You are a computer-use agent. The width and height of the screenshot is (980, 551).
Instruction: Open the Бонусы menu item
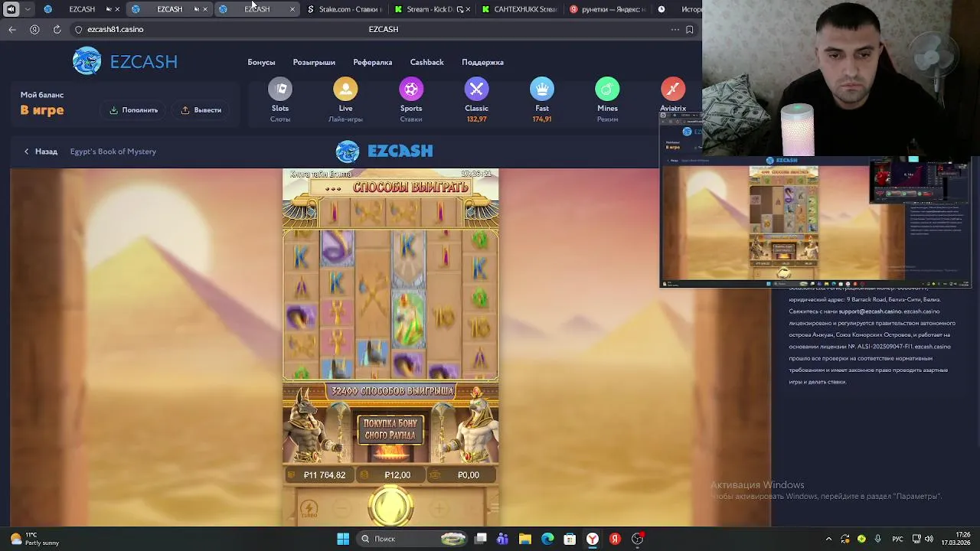pos(261,62)
